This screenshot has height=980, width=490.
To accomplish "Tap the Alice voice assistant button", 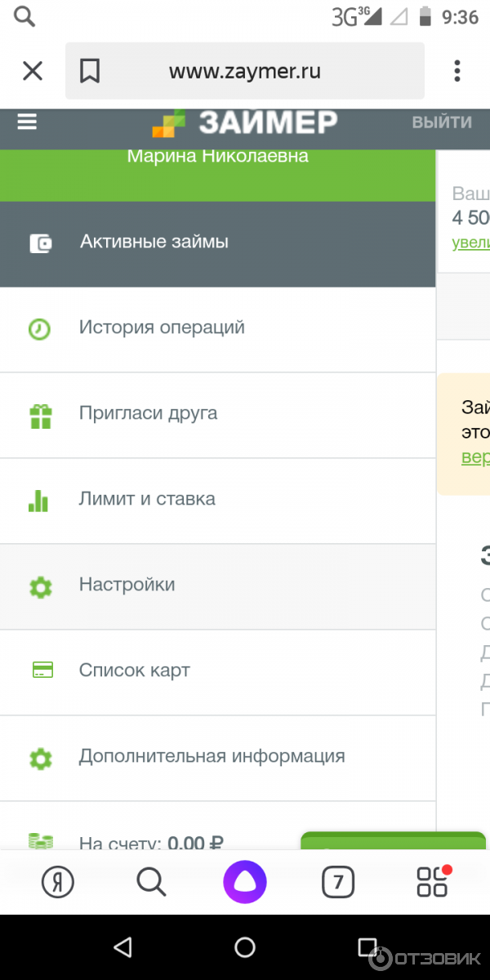I will click(244, 882).
